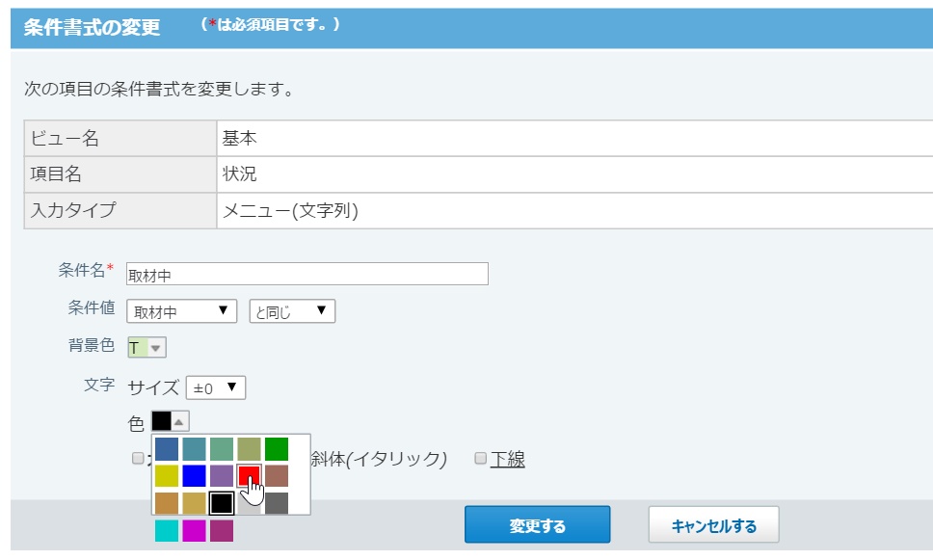
Task: Collapse the text 色 color picker arrow
Action: [x=181, y=421]
